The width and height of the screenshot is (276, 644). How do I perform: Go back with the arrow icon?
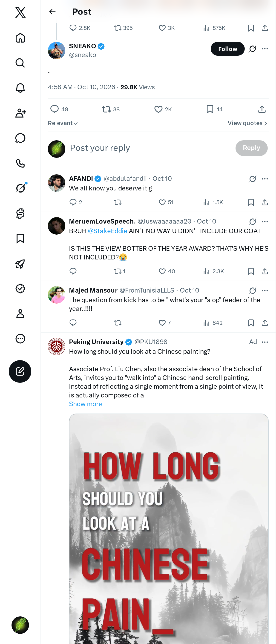pyautogui.click(x=52, y=12)
